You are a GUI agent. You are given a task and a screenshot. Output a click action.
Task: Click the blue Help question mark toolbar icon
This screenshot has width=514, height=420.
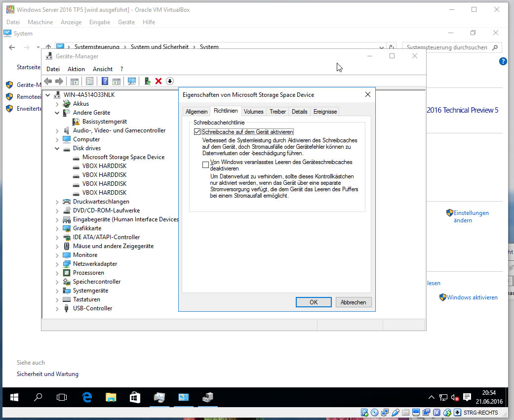pos(105,81)
